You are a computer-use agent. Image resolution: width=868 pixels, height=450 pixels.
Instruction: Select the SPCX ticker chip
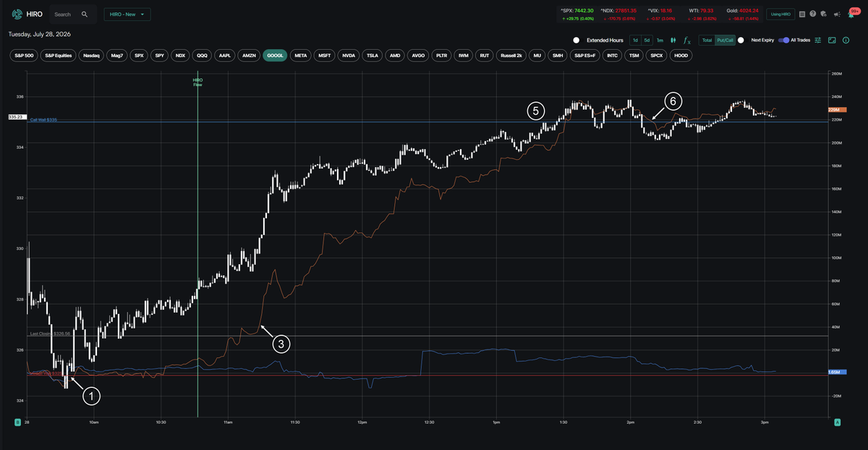coord(657,55)
